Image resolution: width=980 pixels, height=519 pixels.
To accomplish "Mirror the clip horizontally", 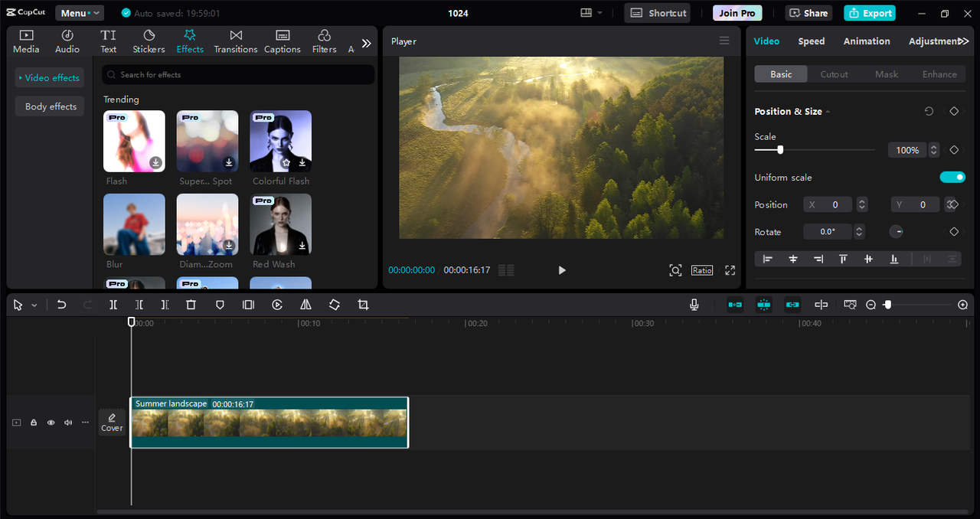I will pos(305,305).
